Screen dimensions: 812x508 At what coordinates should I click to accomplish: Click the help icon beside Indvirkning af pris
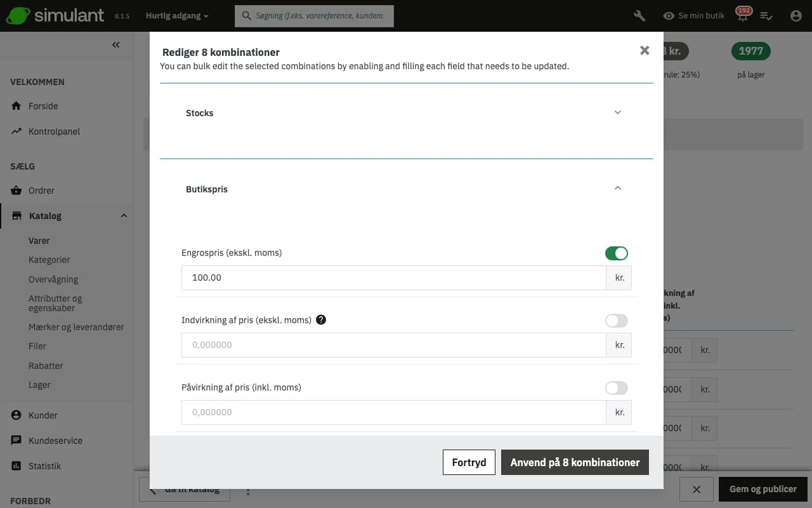pyautogui.click(x=321, y=320)
